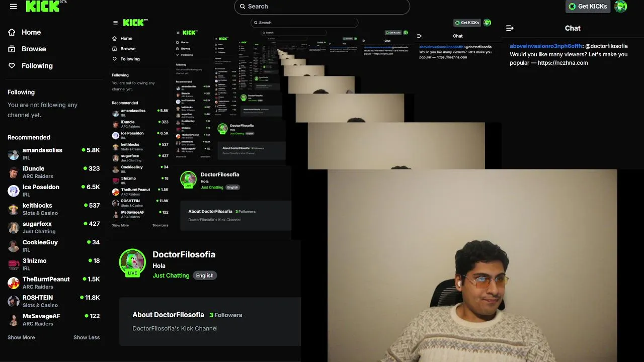Click the webcam video of the streamer
Screen dimensions: 644x362
tap(472, 265)
